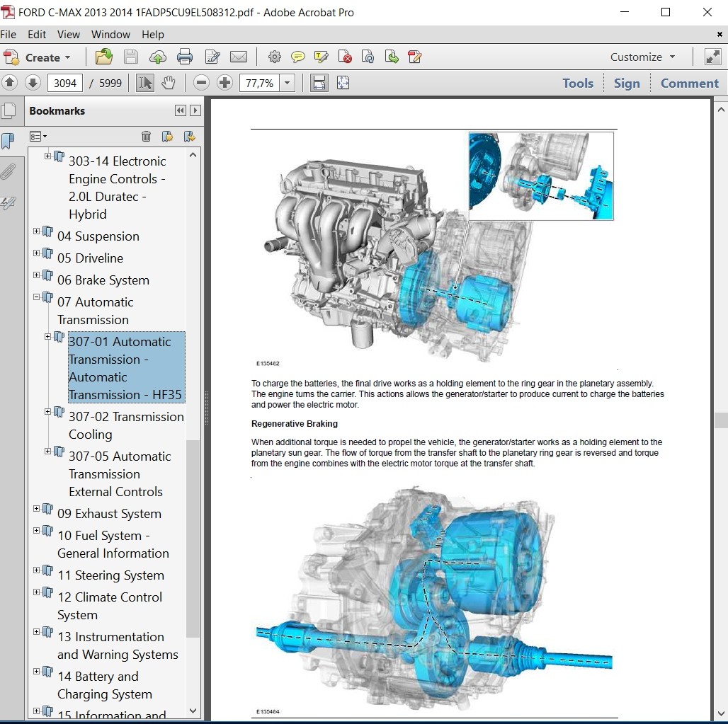The height and width of the screenshot is (724, 728).
Task: Toggle the Bookmarks navigation panel icon
Action: click(x=8, y=141)
